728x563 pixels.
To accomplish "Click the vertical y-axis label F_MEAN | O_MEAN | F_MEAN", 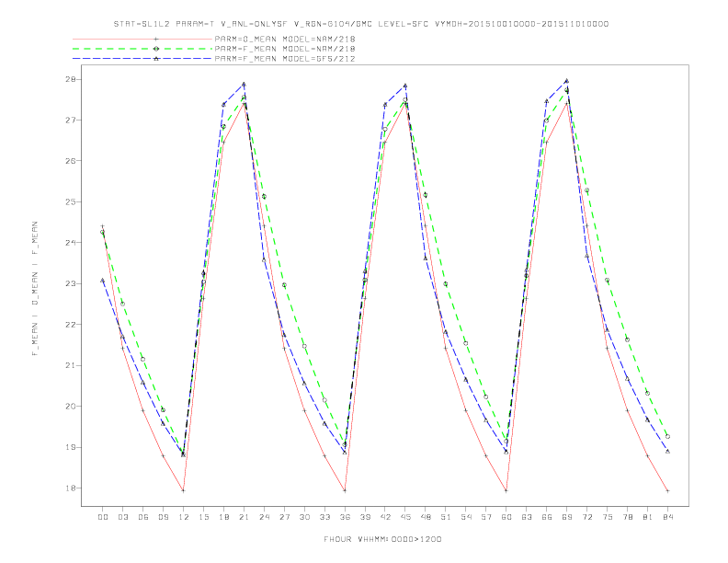I will 35,289.
